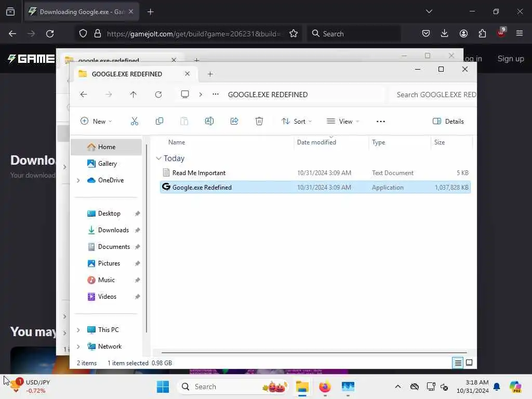532x399 pixels.
Task: Click Firefox list all tabs chevron
Action: (x=429, y=11)
